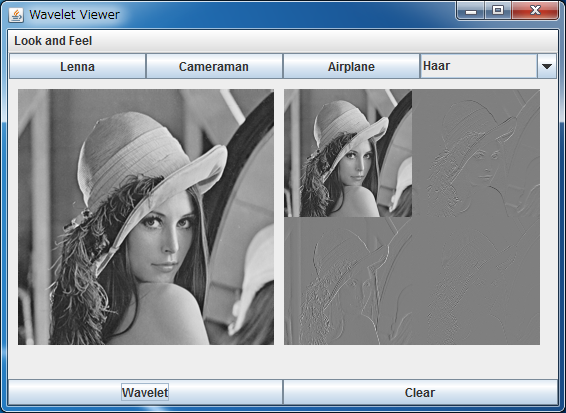Load the Lenna test image
This screenshot has width=566, height=413.
77,66
